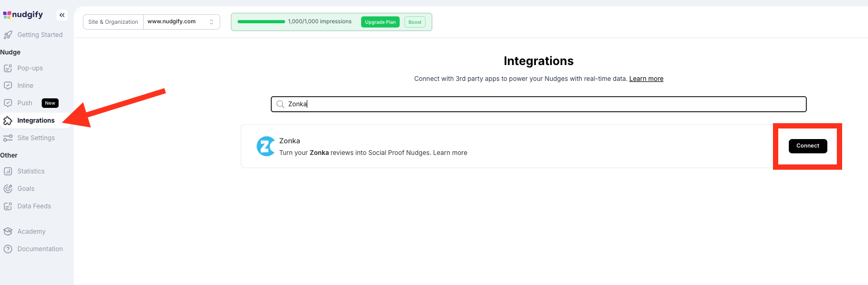
Task: Open Learn more in Zonka description
Action: point(450,153)
